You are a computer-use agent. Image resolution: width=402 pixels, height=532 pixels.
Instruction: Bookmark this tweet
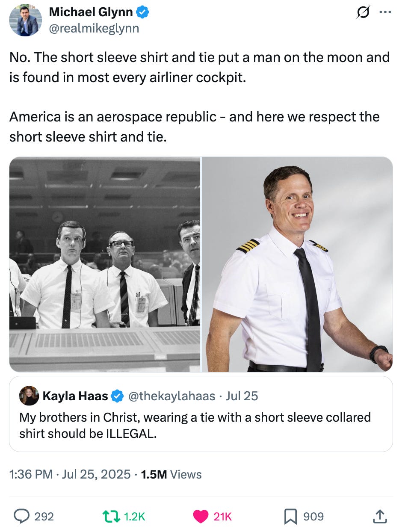[290, 517]
